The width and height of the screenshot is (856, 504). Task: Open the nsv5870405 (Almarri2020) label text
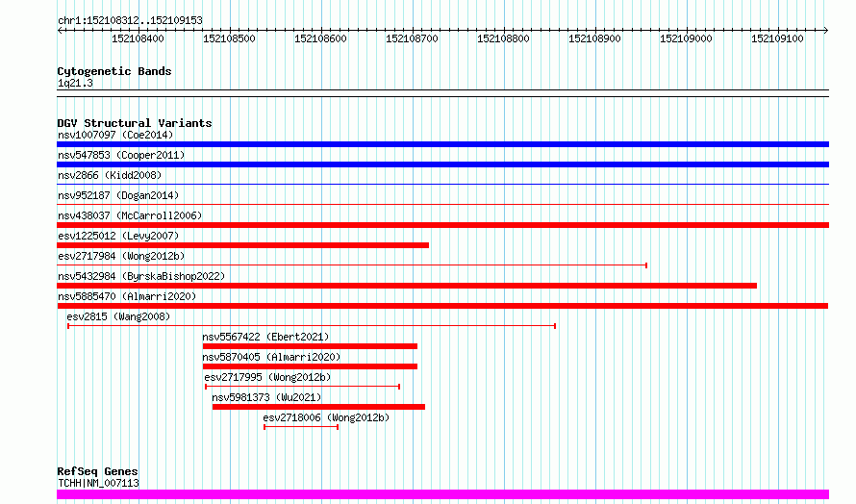click(x=271, y=357)
